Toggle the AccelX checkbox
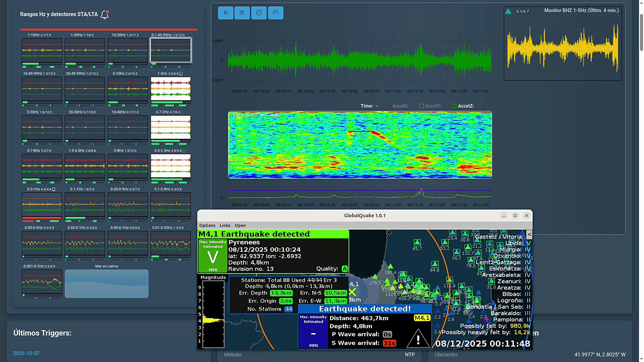 point(388,106)
